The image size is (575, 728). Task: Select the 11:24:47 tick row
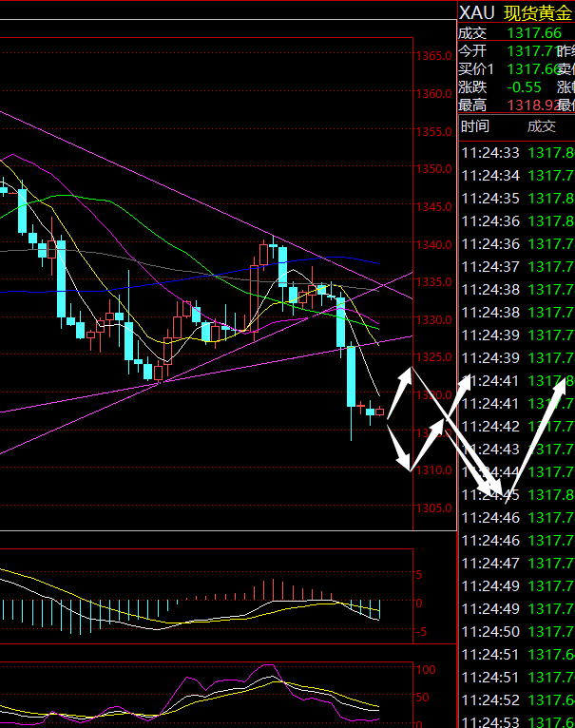click(516, 563)
